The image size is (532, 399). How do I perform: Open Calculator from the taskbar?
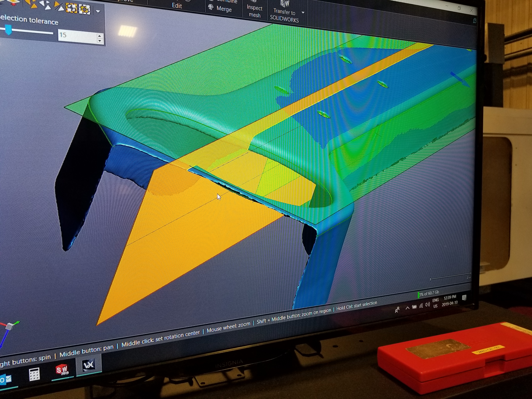tap(34, 375)
